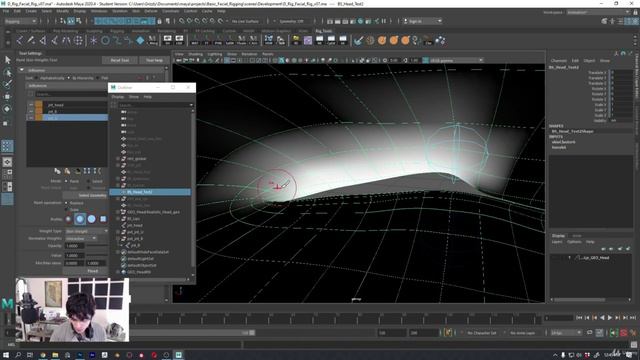The height and width of the screenshot is (360, 640).
Task: Open the Normalize Weights dropdown
Action: (x=81, y=238)
